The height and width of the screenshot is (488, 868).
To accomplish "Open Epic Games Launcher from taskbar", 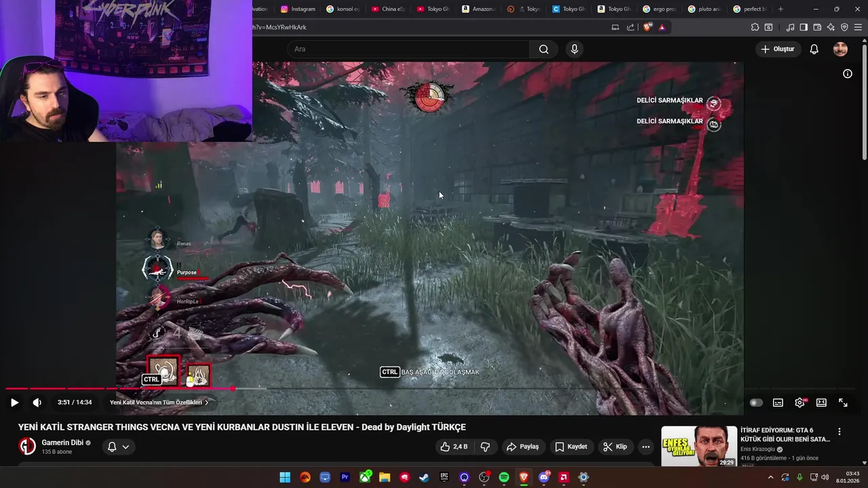I will point(444,477).
